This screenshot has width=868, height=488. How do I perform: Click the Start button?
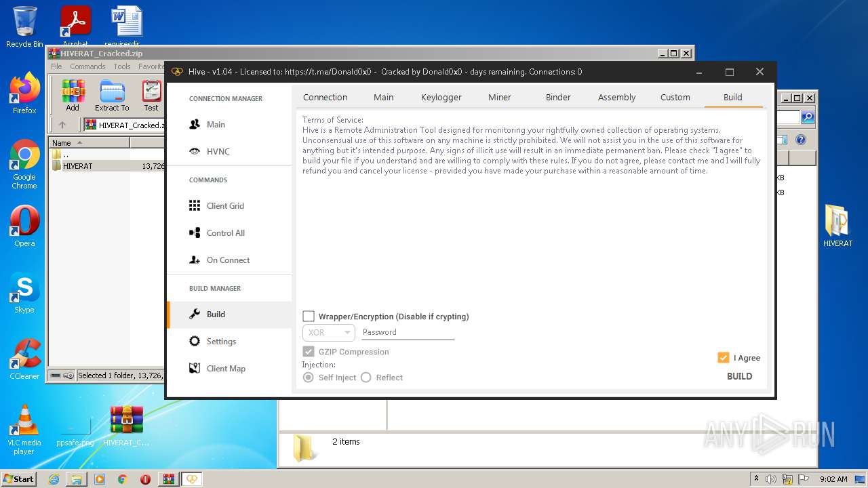tap(19, 479)
